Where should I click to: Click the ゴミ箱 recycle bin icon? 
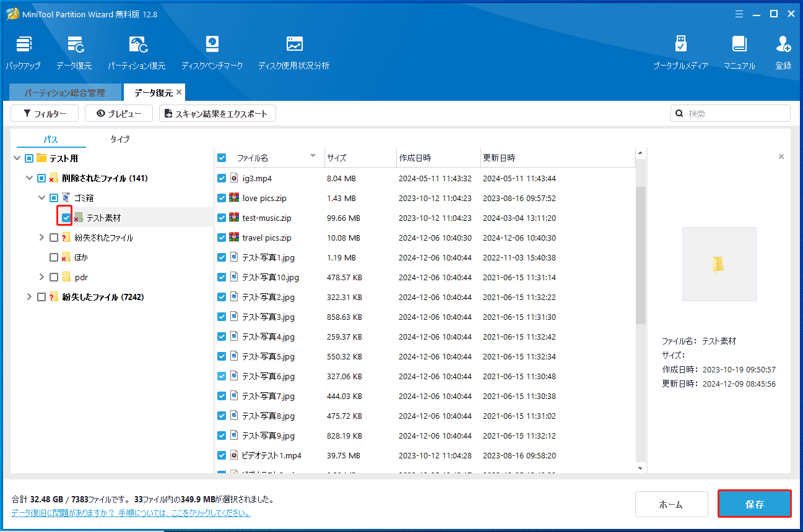(x=66, y=198)
